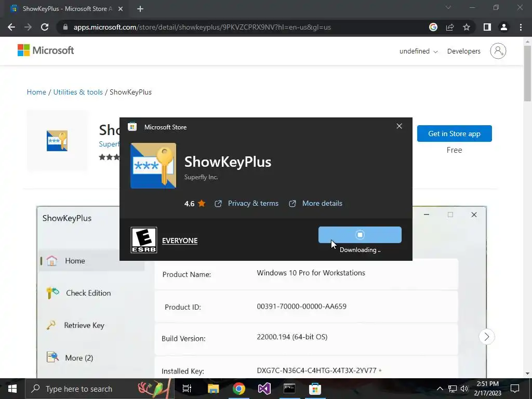Show hidden system tray icons
The width and height of the screenshot is (532, 399).
[x=440, y=389]
